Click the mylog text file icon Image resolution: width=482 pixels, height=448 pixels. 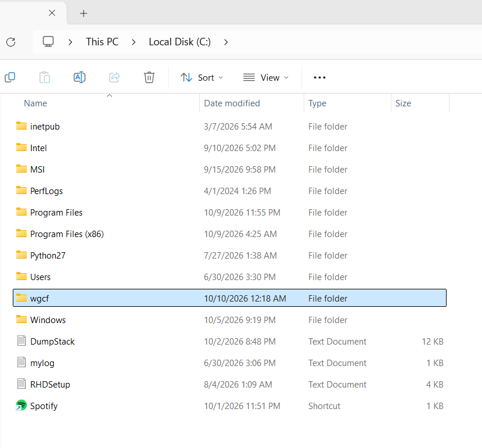(x=21, y=362)
